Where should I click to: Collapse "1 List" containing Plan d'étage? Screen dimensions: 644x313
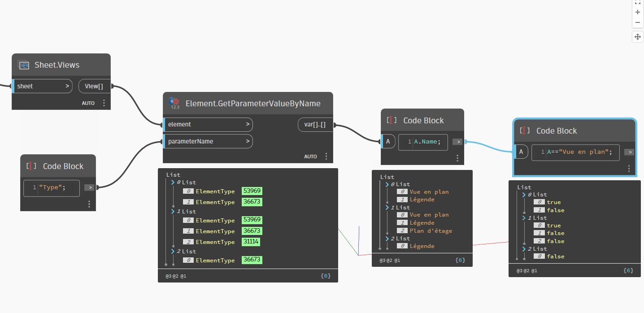(387, 208)
